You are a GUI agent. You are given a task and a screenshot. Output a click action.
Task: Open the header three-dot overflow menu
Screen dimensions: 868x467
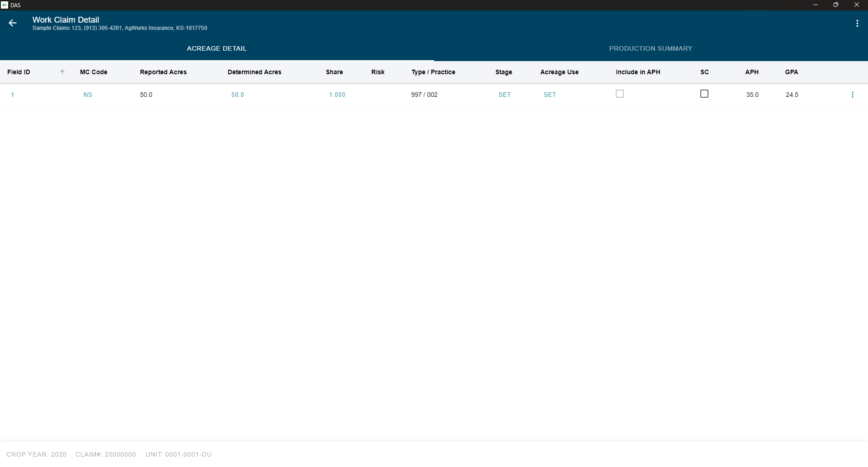857,24
